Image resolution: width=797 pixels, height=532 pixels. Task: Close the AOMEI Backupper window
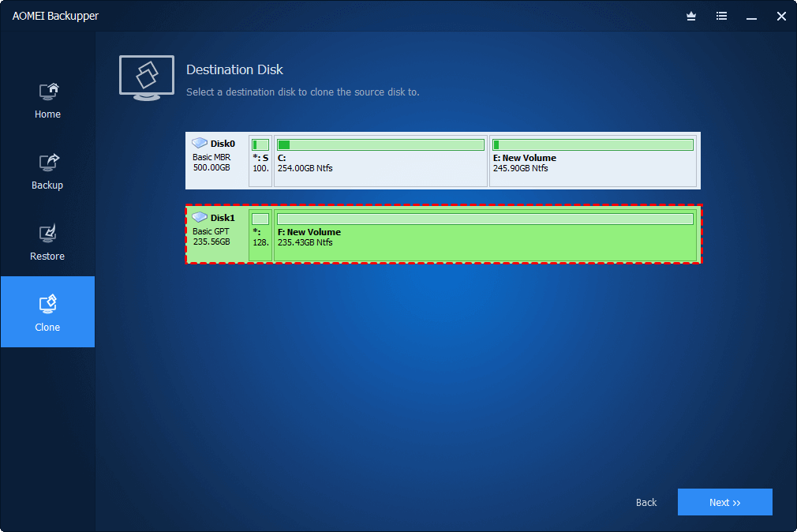[x=781, y=17]
